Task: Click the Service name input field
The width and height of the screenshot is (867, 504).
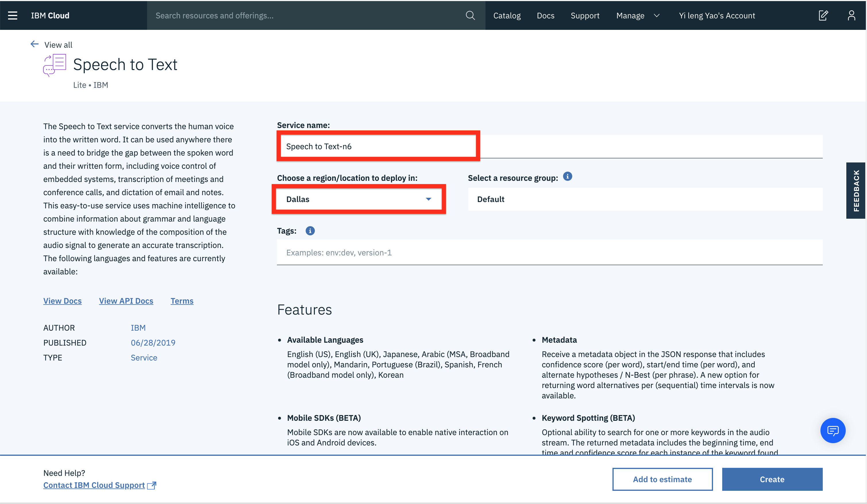Action: click(x=378, y=146)
